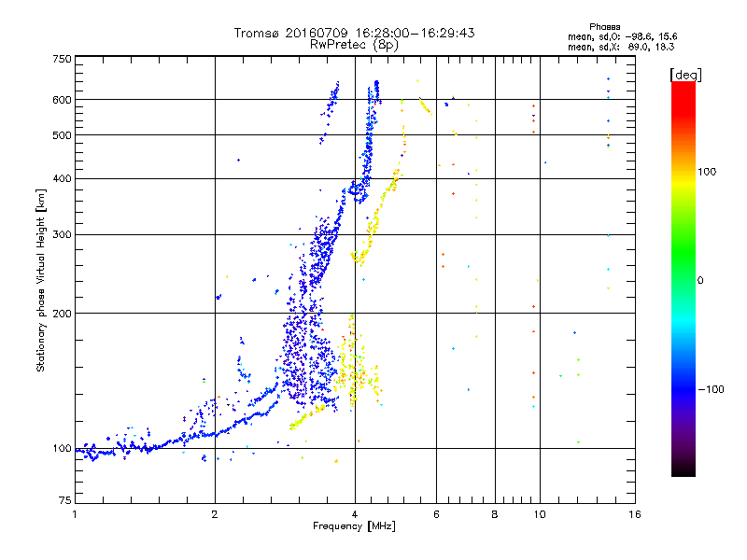The height and width of the screenshot is (560, 747).
Task: Click the "Frequency [MHz]" axis label
Action: pyautogui.click(x=354, y=526)
